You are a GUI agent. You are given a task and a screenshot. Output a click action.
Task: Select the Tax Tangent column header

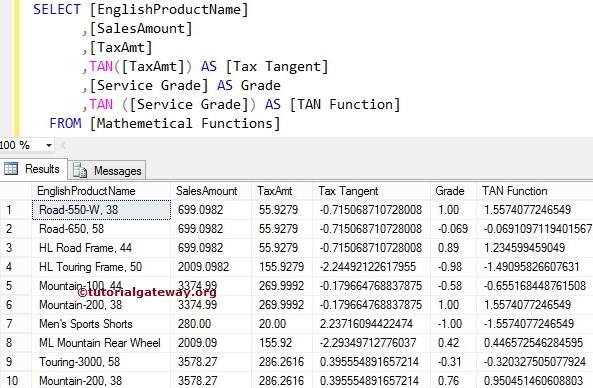(371, 191)
